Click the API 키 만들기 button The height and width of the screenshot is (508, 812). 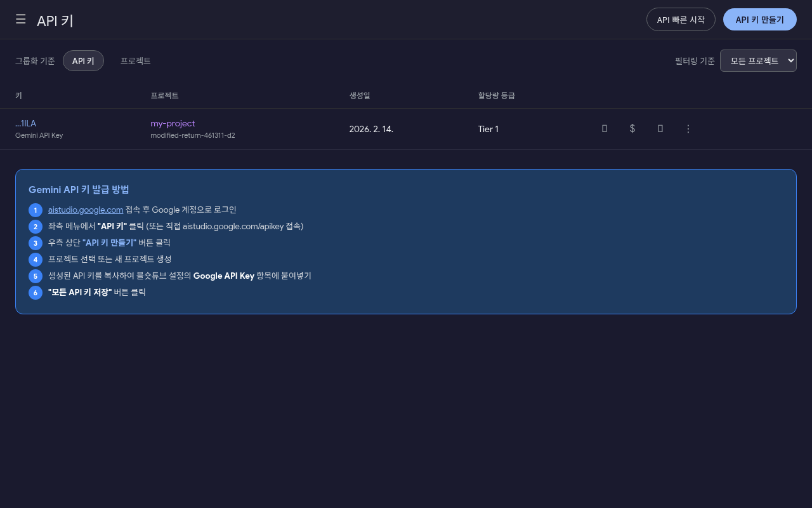click(x=759, y=19)
